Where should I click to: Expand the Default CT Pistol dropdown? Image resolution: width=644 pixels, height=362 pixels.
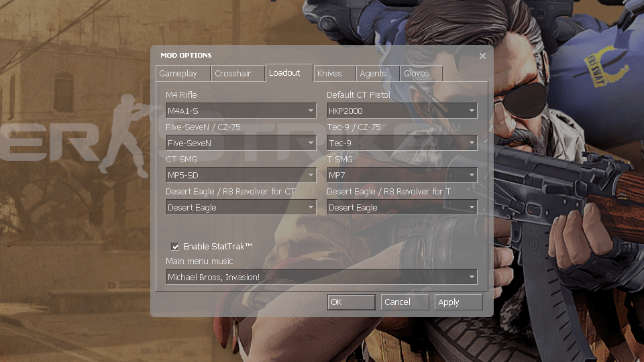click(402, 111)
